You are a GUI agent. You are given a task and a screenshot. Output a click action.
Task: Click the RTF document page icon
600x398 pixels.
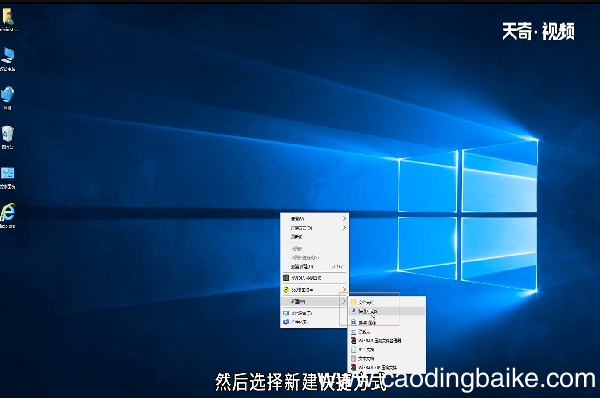(354, 349)
